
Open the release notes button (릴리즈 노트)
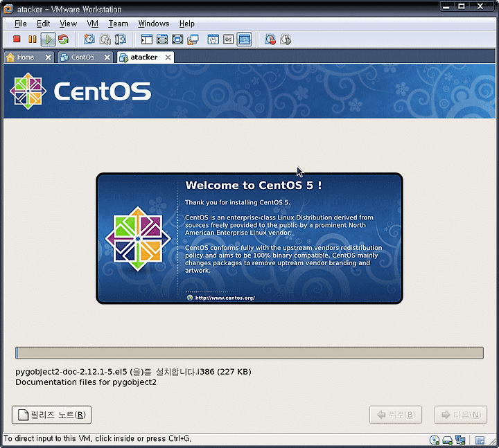tap(51, 415)
